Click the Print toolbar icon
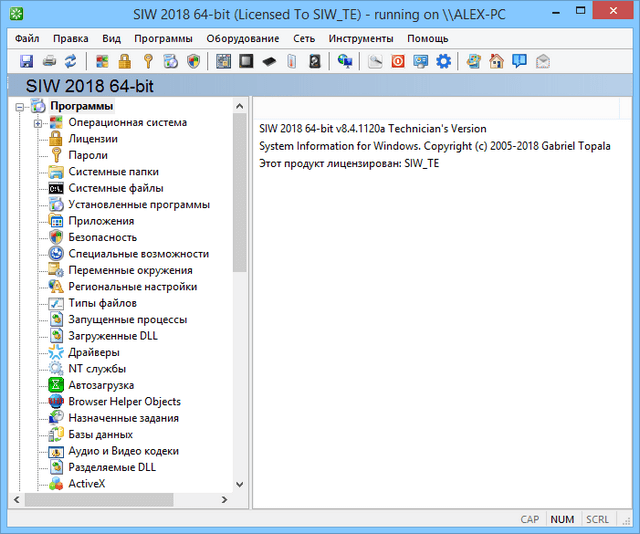Viewport: 640px width, 534px height. pyautogui.click(x=49, y=61)
